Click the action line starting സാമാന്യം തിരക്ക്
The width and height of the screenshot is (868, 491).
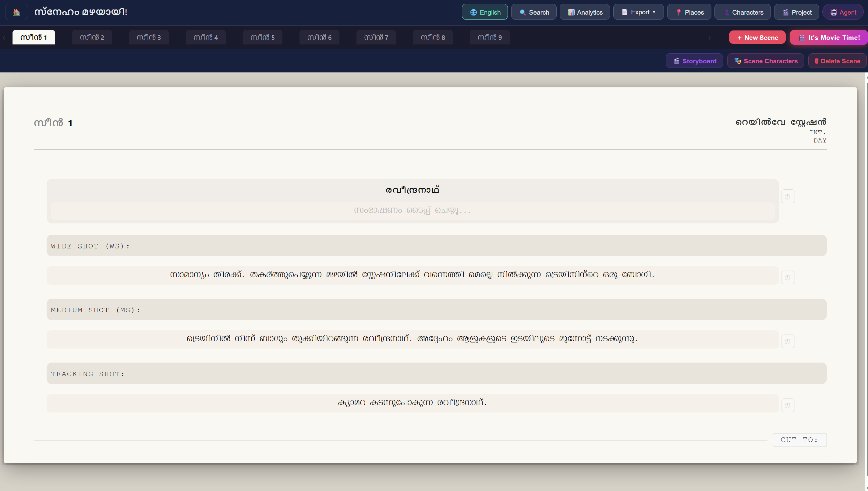click(413, 275)
